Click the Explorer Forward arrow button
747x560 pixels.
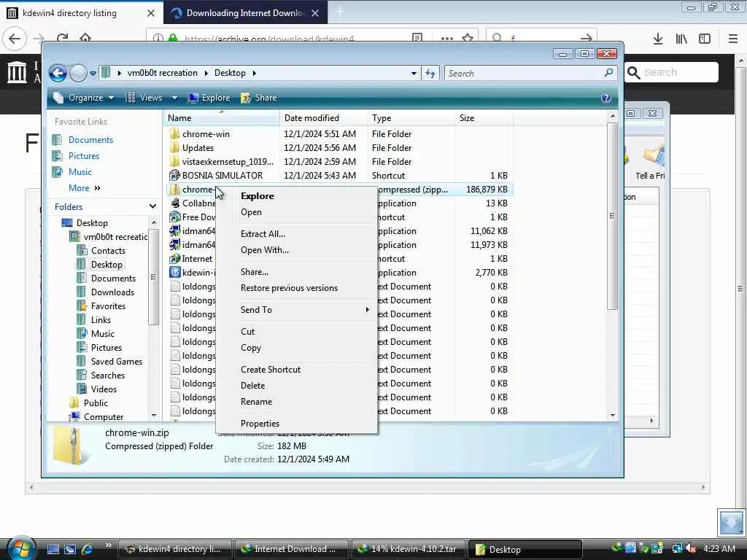[x=78, y=74]
